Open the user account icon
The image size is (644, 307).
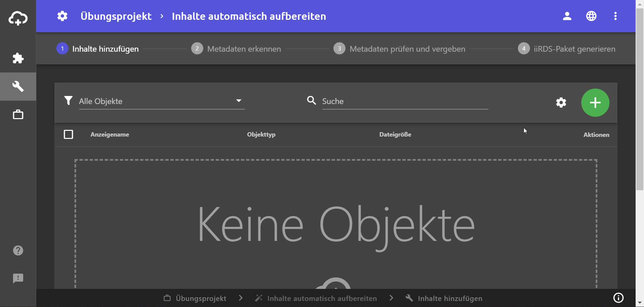[567, 16]
